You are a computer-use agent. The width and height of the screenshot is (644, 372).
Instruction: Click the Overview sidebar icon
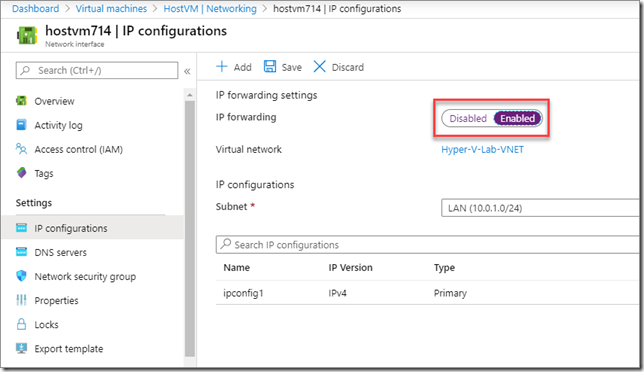(x=21, y=101)
